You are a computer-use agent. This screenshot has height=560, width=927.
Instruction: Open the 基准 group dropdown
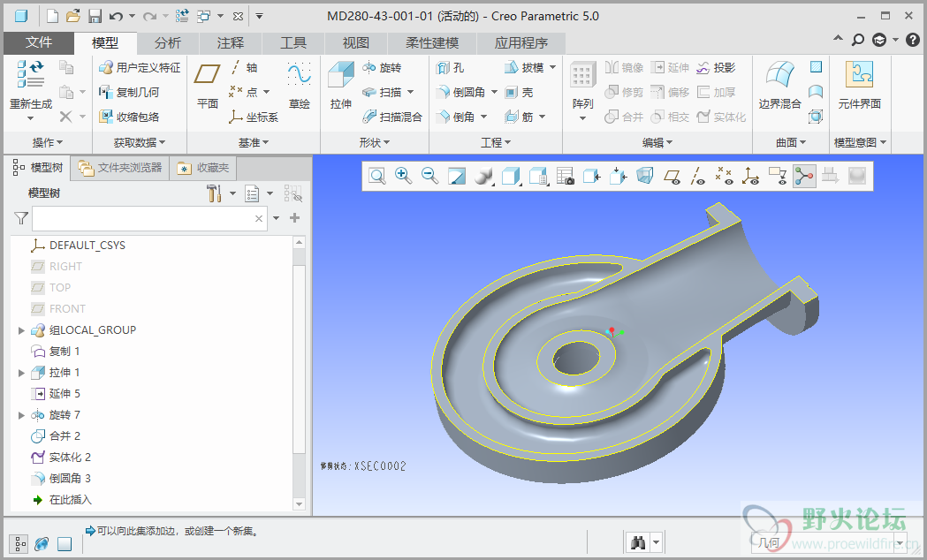click(254, 142)
